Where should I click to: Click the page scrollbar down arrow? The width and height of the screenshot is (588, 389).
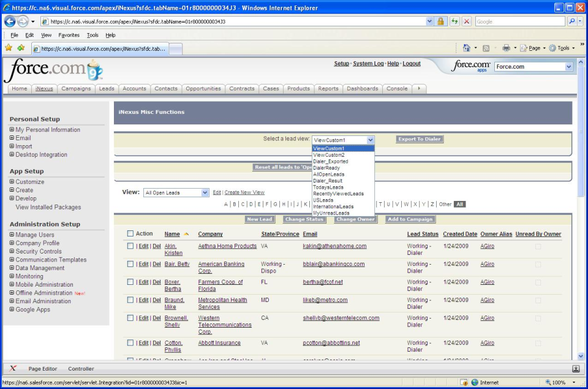coord(581,356)
